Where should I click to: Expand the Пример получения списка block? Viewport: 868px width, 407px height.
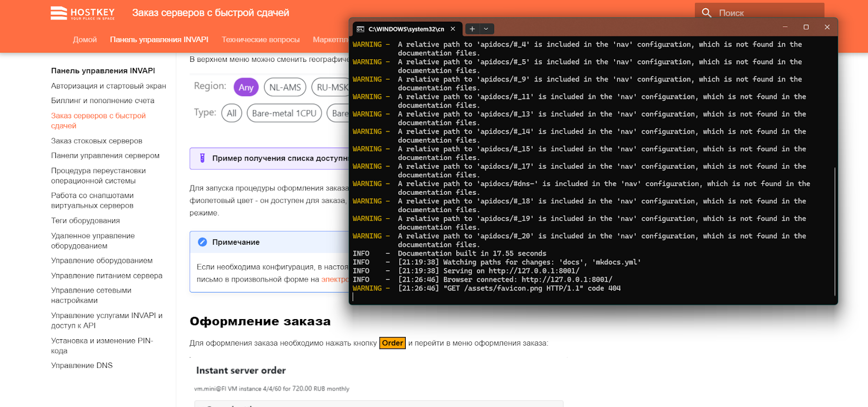(x=270, y=158)
